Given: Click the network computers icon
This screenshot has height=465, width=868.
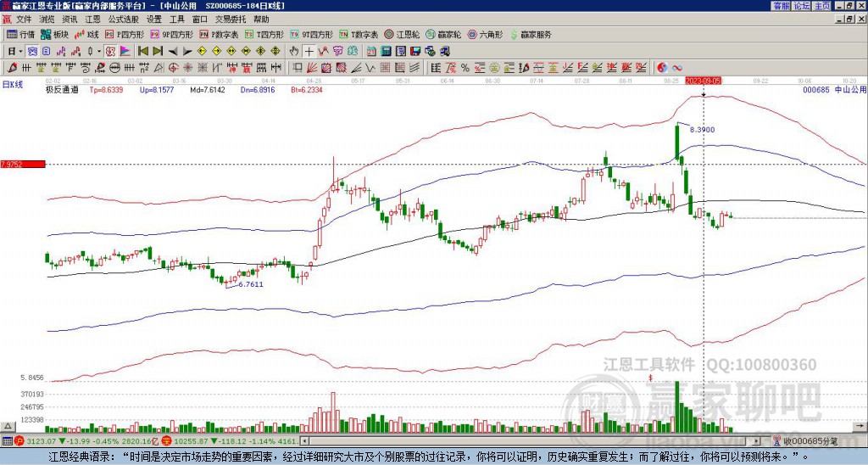Looking at the screenshot, I should (444, 52).
